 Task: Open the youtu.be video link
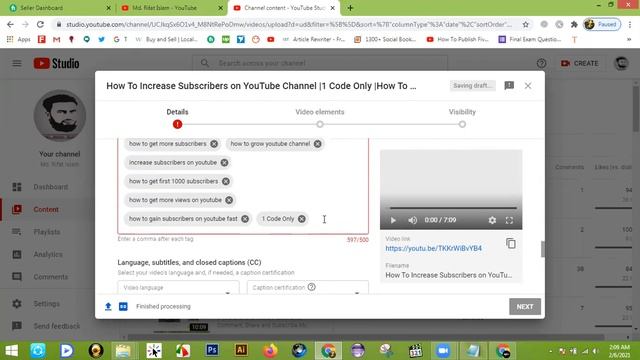click(x=433, y=248)
